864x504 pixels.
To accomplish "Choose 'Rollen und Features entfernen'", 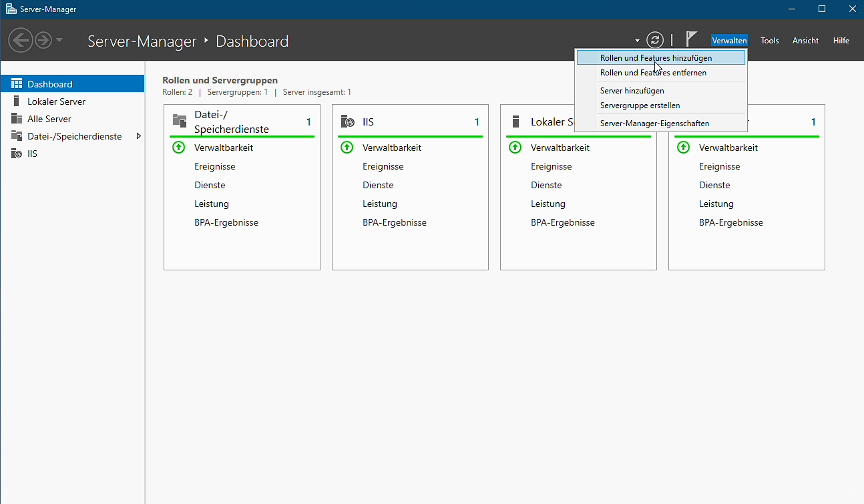I will (x=660, y=73).
